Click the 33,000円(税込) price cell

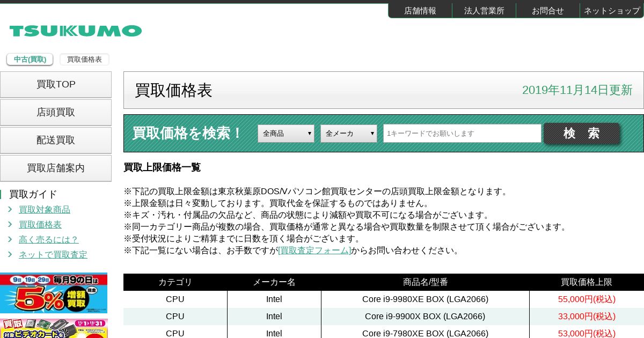tap(587, 317)
